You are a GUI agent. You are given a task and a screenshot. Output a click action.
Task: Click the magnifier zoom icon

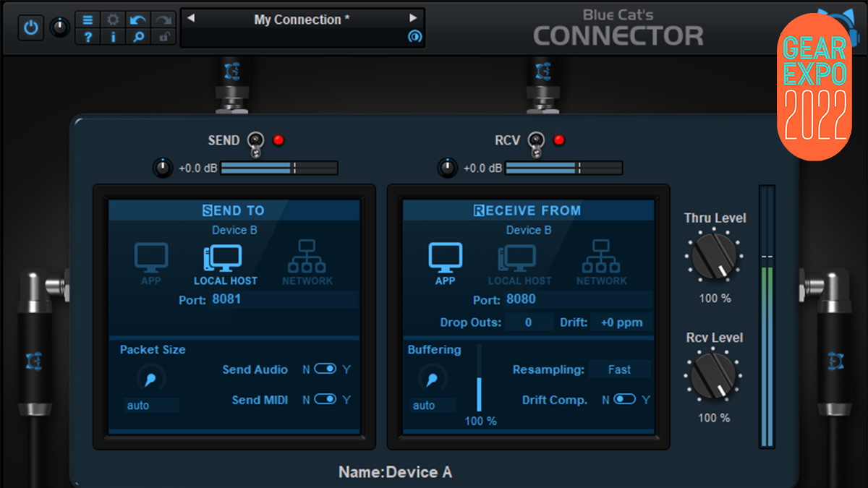(x=137, y=37)
